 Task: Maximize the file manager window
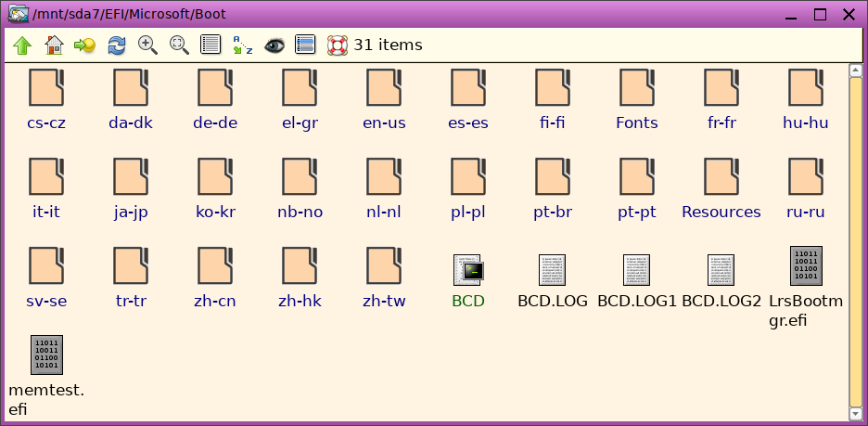click(x=821, y=15)
